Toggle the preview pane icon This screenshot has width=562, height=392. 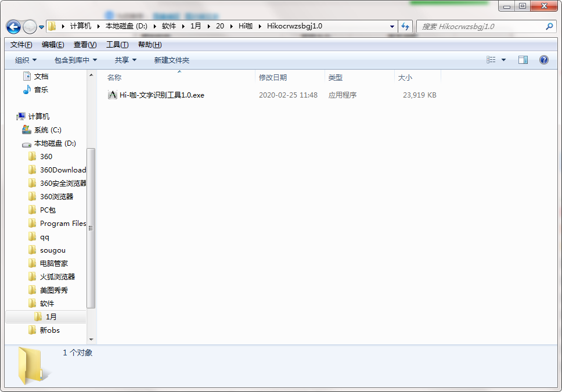click(x=523, y=60)
